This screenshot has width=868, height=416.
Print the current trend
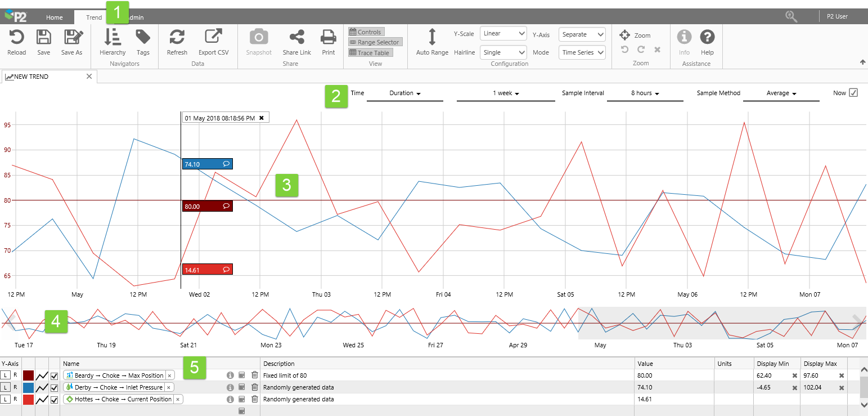pyautogui.click(x=328, y=37)
